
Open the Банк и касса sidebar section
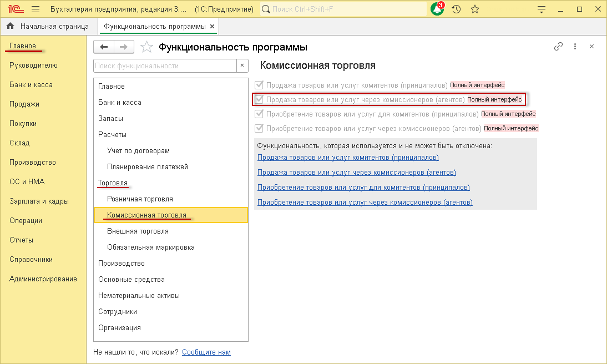click(31, 84)
